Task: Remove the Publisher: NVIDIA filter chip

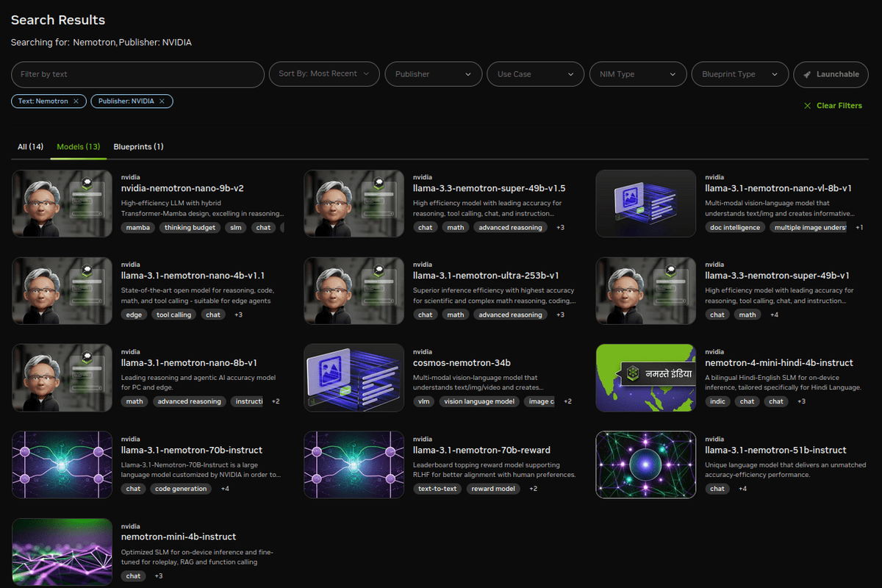Action: tap(162, 101)
